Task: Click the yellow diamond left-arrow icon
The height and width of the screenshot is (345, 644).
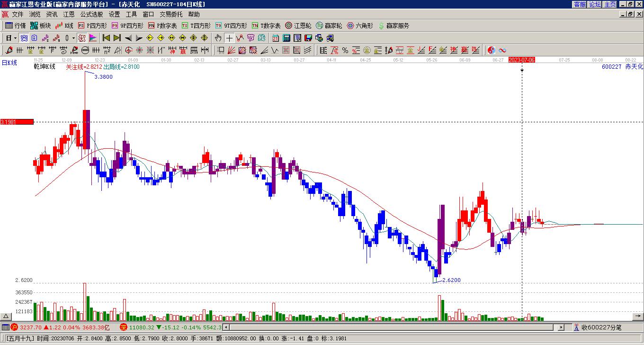Action: click(x=150, y=38)
